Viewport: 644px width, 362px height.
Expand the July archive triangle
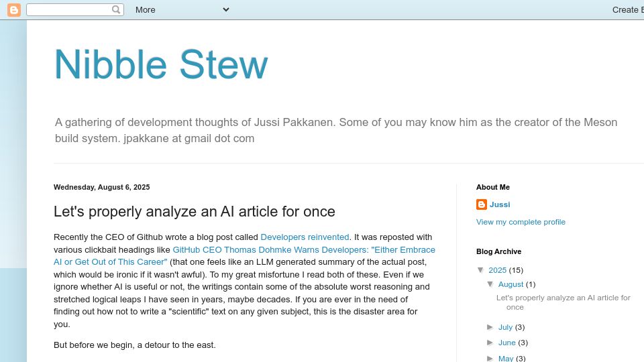coord(490,327)
